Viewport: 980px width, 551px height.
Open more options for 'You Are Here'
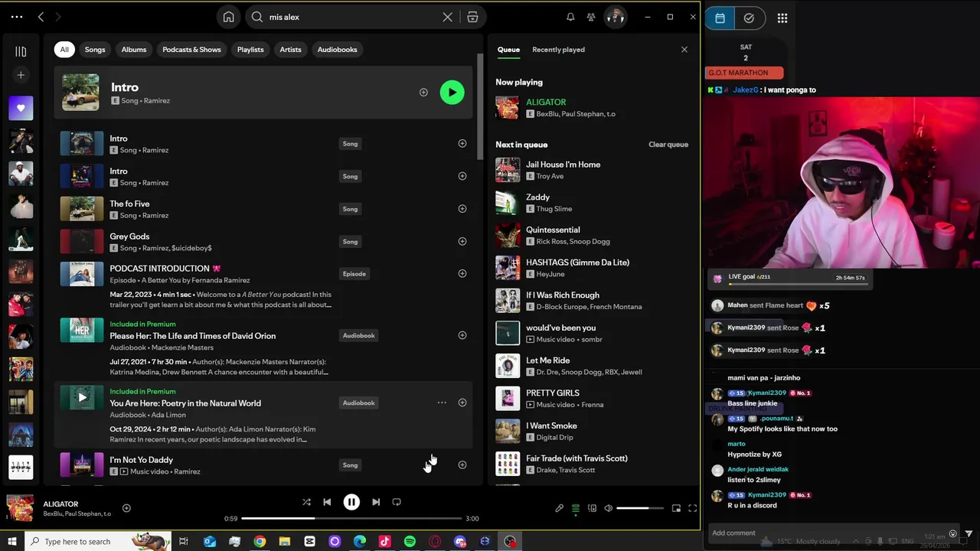coord(442,403)
